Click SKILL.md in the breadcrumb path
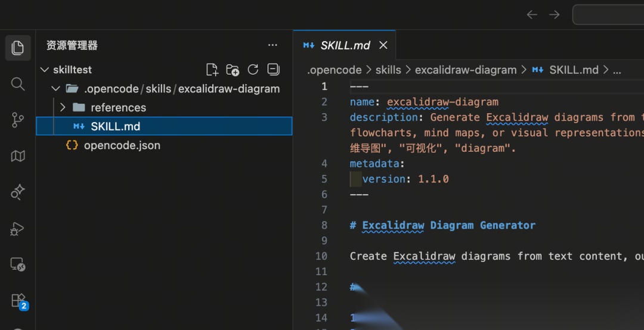Image resolution: width=644 pixels, height=330 pixels. coord(574,70)
